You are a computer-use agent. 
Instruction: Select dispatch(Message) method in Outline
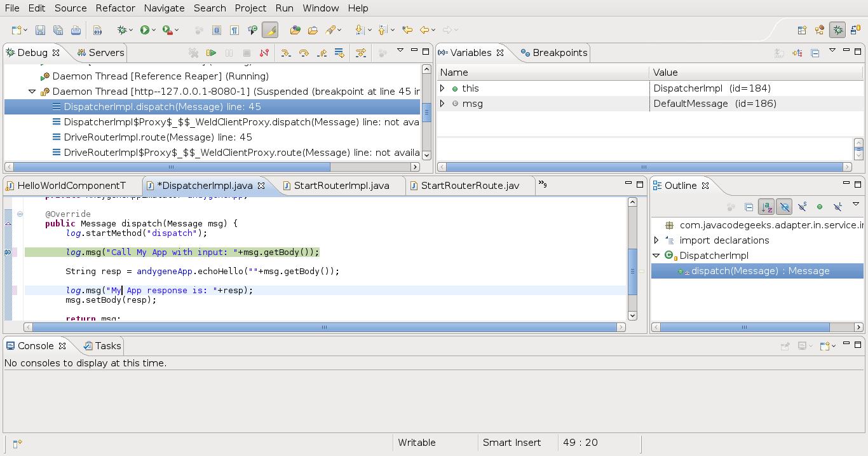(760, 271)
